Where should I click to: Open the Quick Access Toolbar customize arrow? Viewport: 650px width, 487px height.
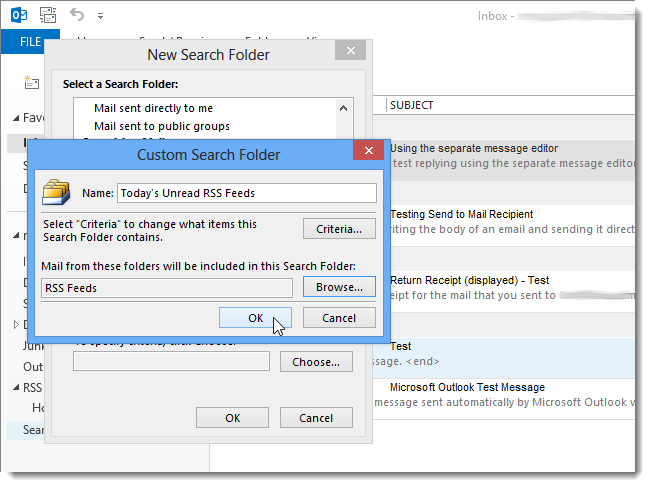(100, 16)
